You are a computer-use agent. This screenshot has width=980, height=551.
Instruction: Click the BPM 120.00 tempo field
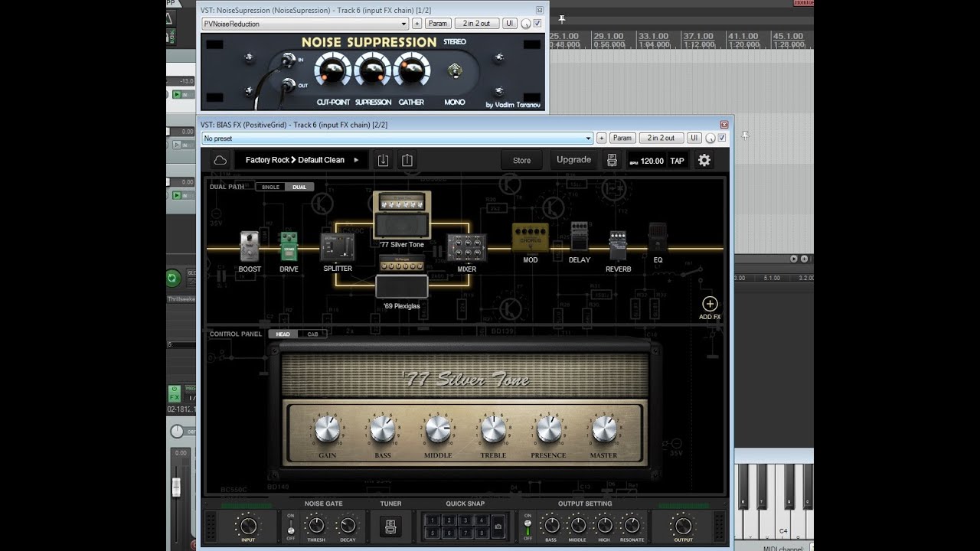647,161
